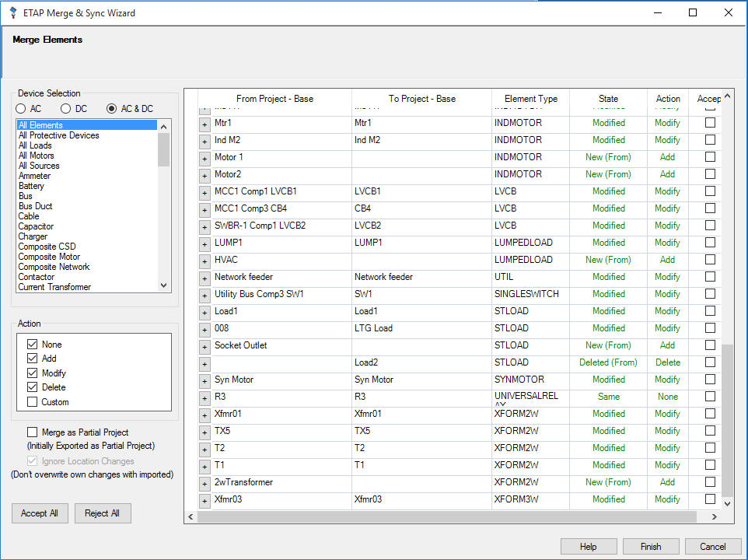The width and height of the screenshot is (748, 560).
Task: Tick the Accept checkbox for Load2 row
Action: pos(711,362)
